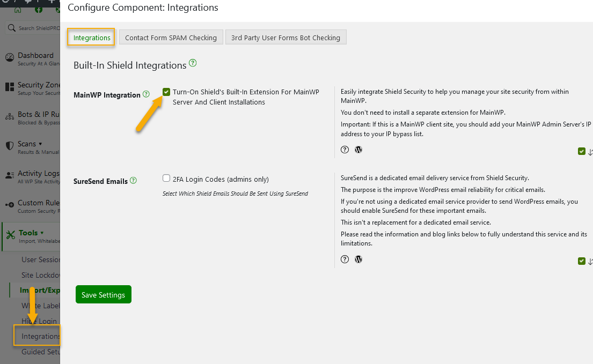
Task: Click the Configure Component: Integrations title
Action: [143, 8]
